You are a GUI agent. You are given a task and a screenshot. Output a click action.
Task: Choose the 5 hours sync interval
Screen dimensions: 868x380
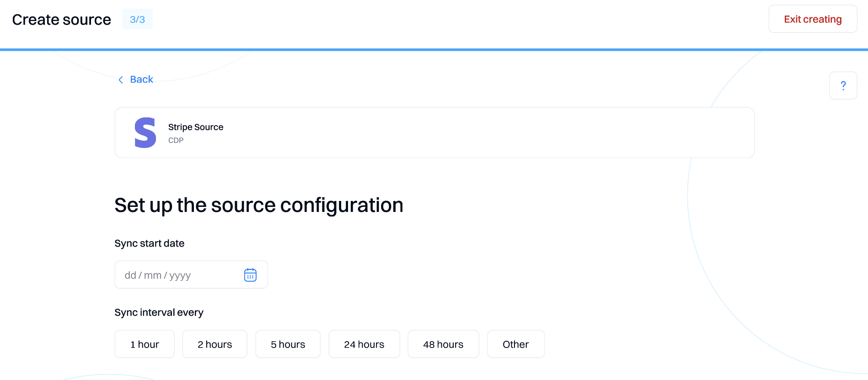[288, 344]
